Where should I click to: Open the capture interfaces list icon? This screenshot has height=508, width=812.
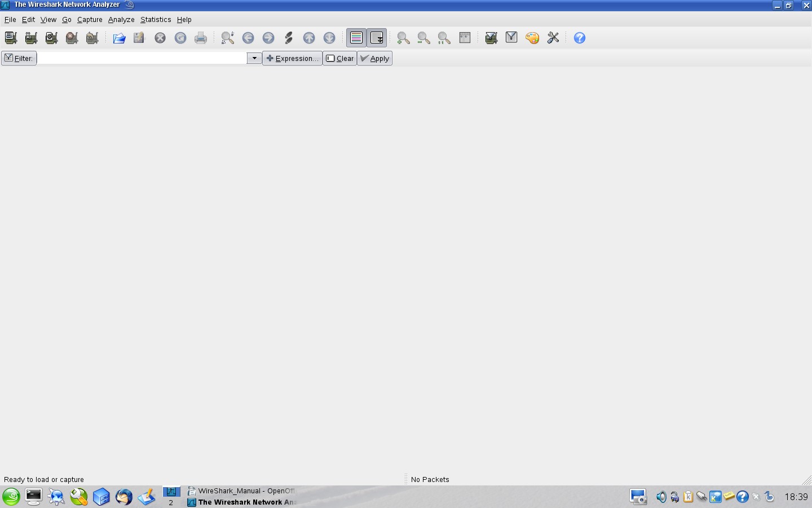pos(11,38)
